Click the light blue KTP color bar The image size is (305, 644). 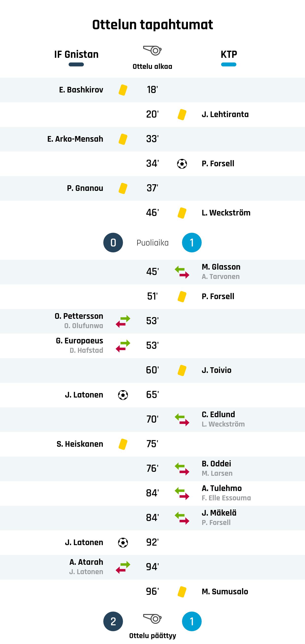click(x=229, y=64)
